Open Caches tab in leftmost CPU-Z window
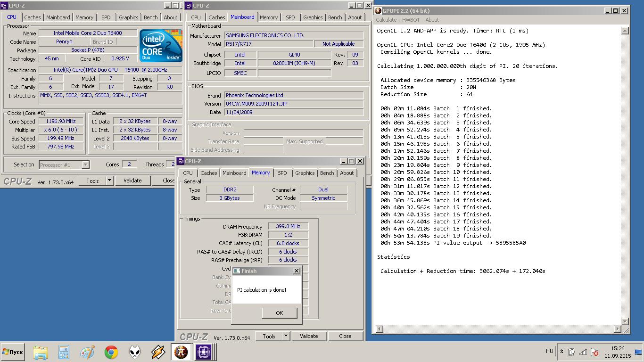This screenshot has width=644, height=362. pos(33,17)
